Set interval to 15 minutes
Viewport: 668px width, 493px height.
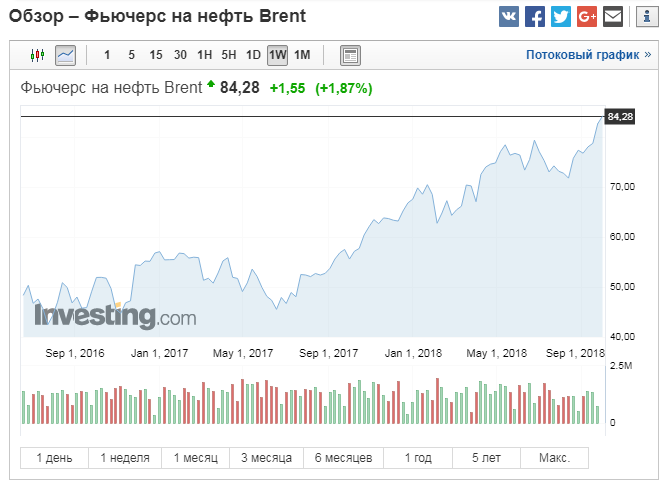[x=156, y=55]
